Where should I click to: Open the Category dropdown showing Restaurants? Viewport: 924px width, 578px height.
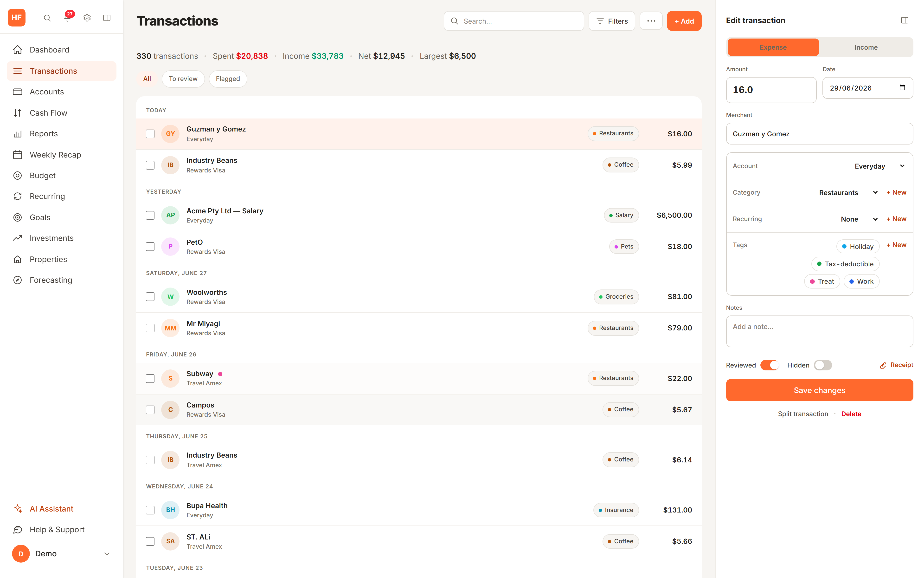pos(848,192)
